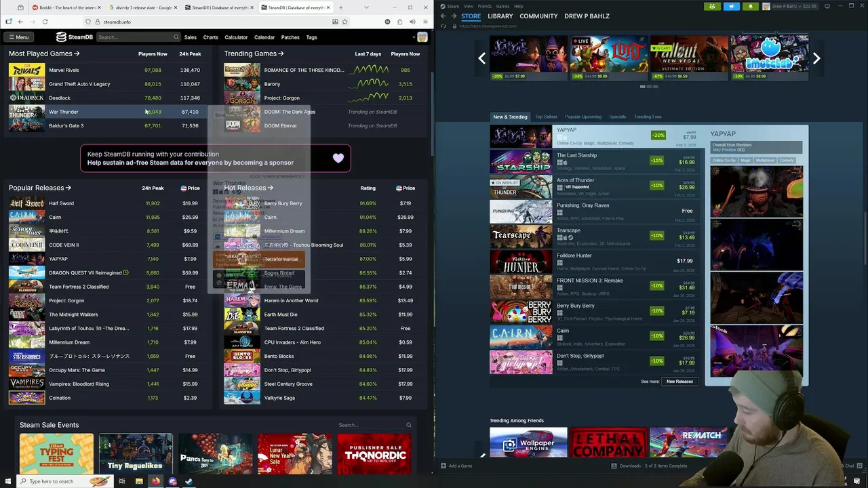
Task: Open the SteamDB hamburger Menu button
Action: click(x=18, y=37)
